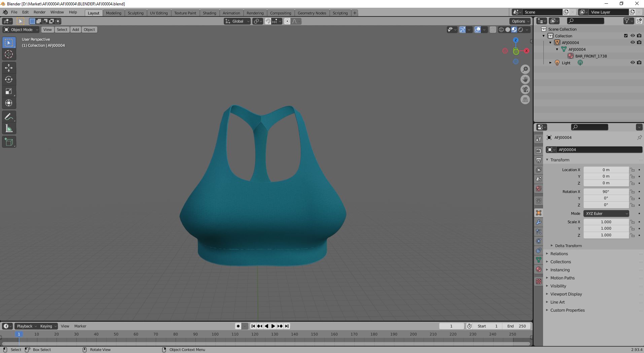The image size is (644, 353).
Task: Switch to Render Properties in the properties editor
Action: (539, 150)
